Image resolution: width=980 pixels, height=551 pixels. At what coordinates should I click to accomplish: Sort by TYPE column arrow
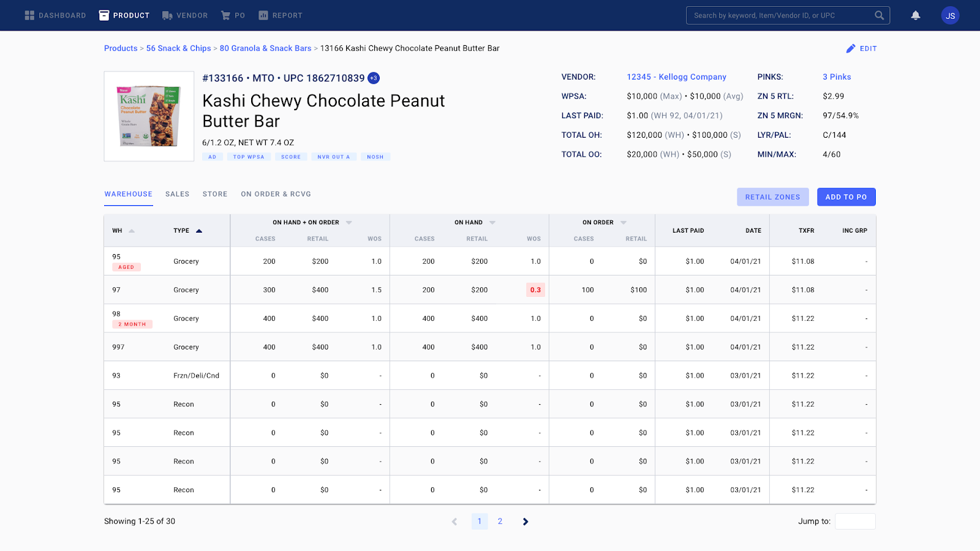pyautogui.click(x=199, y=231)
